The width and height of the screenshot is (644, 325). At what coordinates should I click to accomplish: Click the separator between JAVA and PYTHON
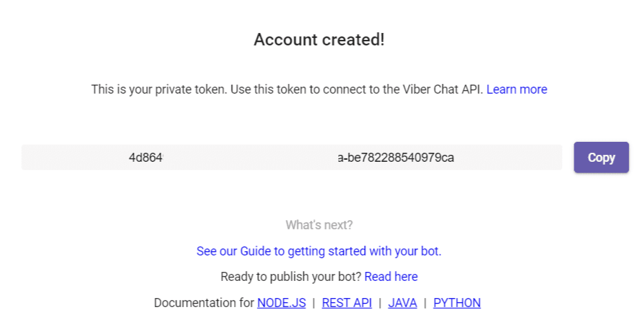(425, 303)
